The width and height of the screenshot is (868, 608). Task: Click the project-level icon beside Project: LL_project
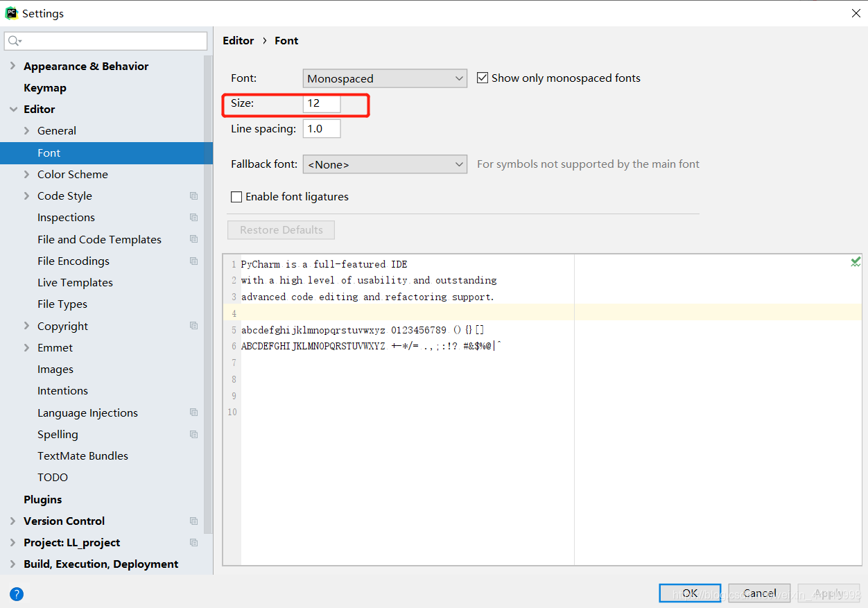(193, 543)
